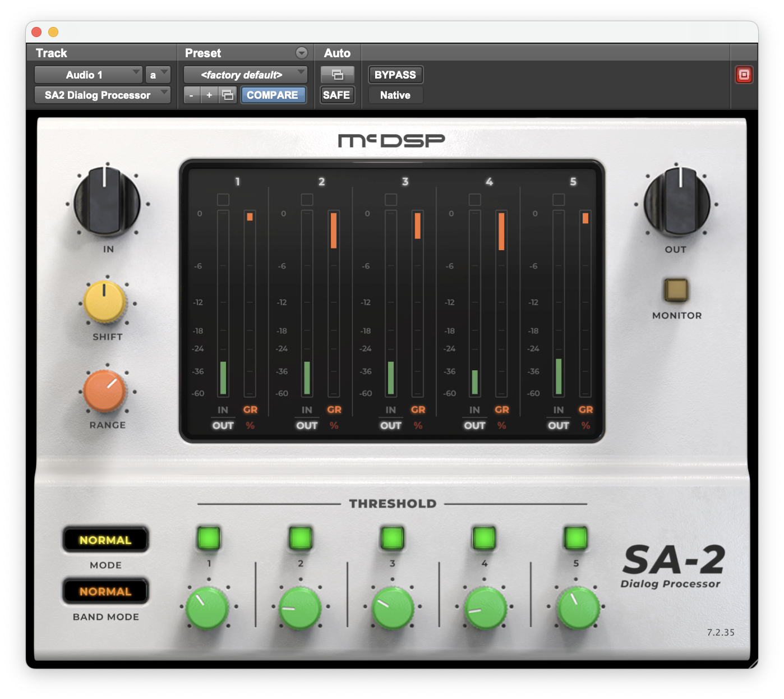Open the preset circular menu arrow

302,53
